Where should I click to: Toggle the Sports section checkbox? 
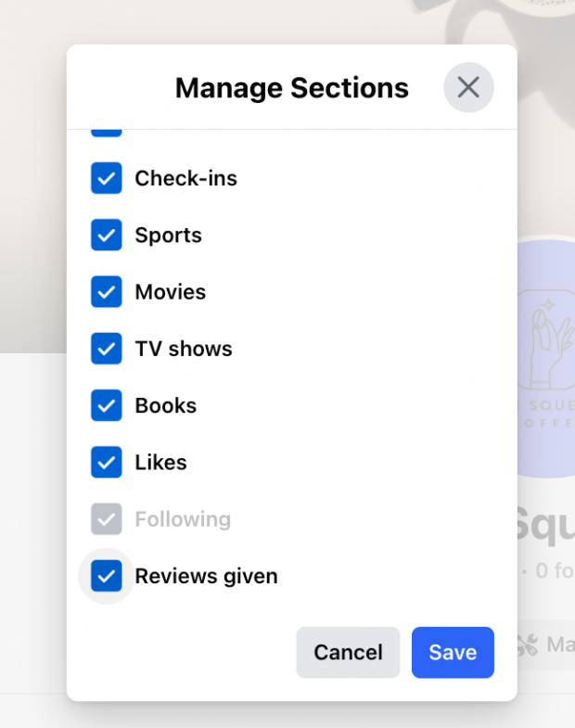(107, 235)
